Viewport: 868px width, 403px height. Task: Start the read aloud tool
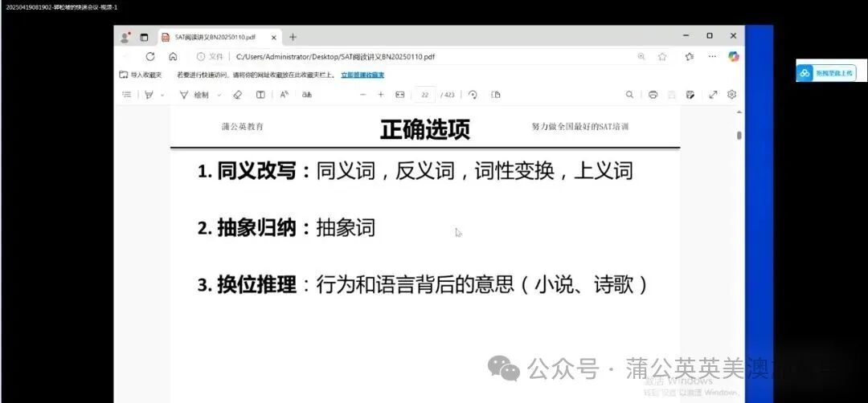point(284,95)
